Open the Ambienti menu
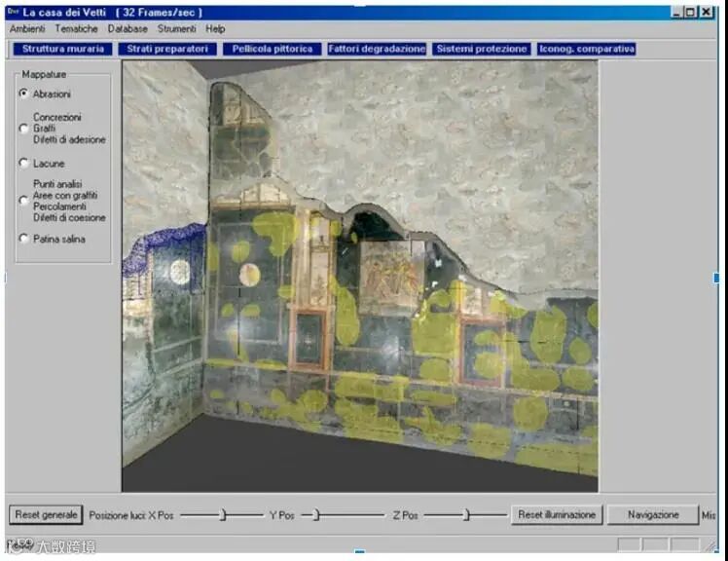The height and width of the screenshot is (561, 728). [x=27, y=29]
